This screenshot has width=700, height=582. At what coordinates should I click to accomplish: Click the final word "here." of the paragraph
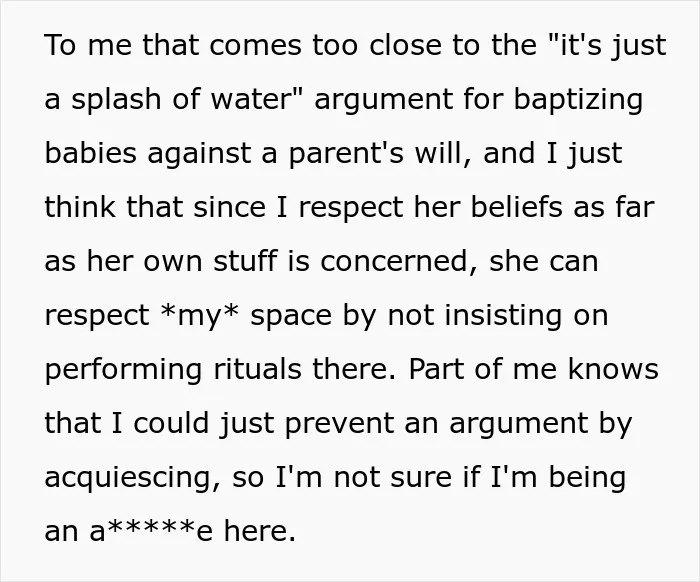point(260,531)
